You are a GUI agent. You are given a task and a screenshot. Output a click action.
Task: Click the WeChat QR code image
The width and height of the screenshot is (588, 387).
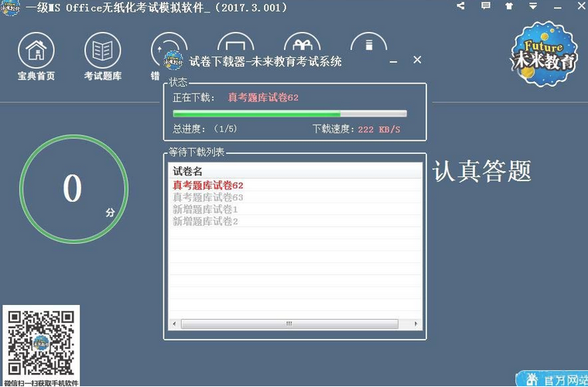pyautogui.click(x=41, y=342)
